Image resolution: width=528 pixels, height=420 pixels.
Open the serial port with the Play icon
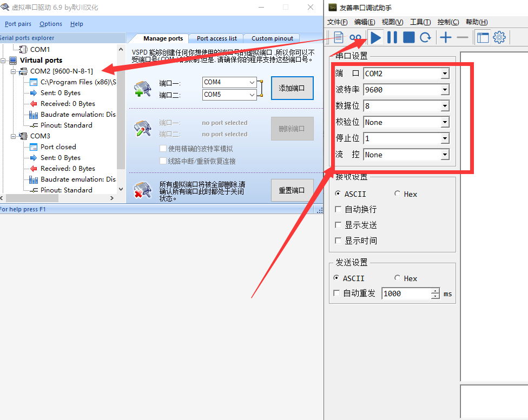[375, 37]
